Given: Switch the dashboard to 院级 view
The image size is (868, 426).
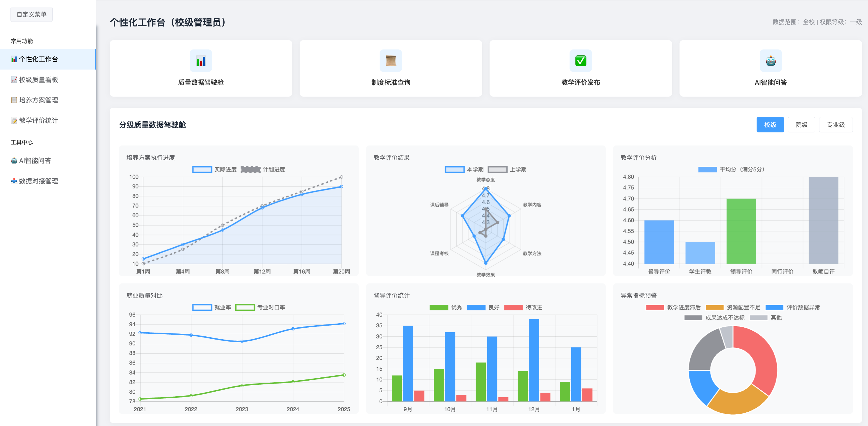Looking at the screenshot, I should (802, 124).
